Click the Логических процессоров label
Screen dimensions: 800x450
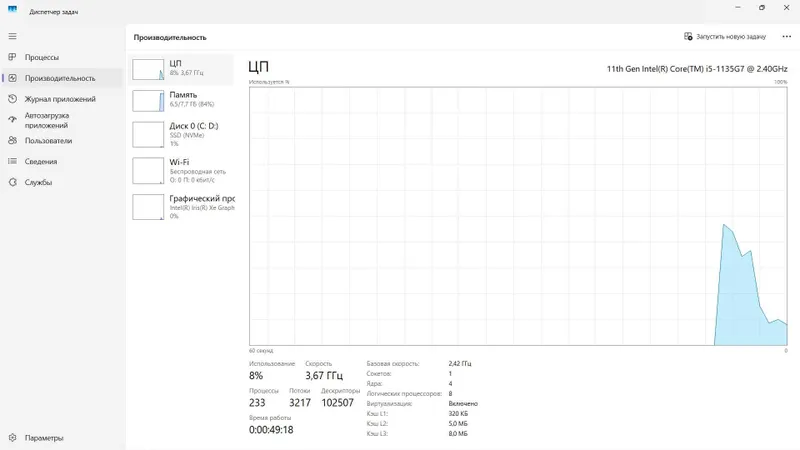coord(404,394)
